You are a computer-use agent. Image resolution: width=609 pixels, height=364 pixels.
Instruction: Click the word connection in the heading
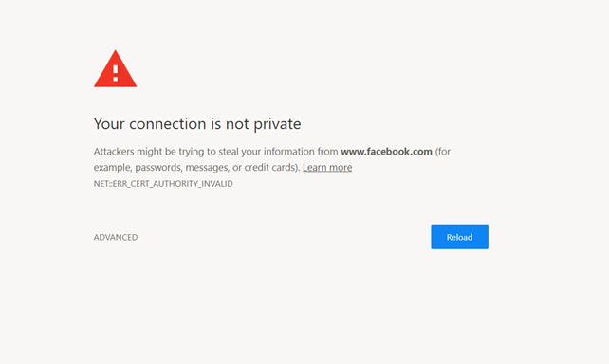[x=168, y=124]
